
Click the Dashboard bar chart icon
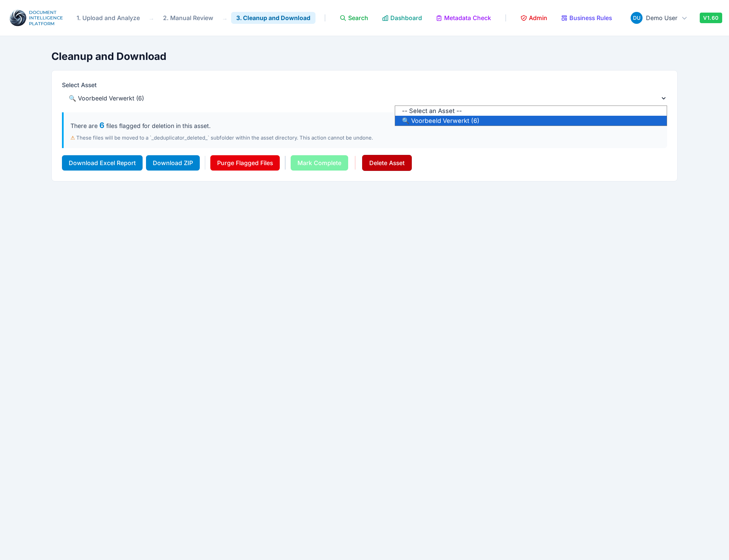[385, 18]
